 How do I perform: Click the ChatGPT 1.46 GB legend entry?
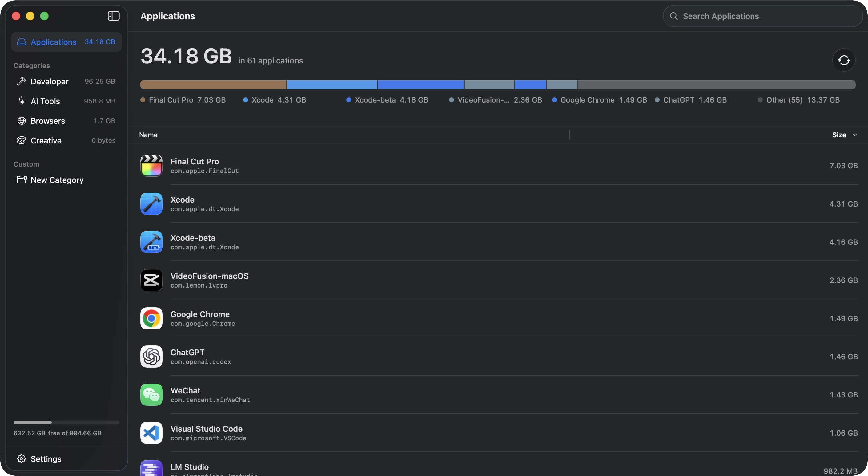(x=691, y=100)
